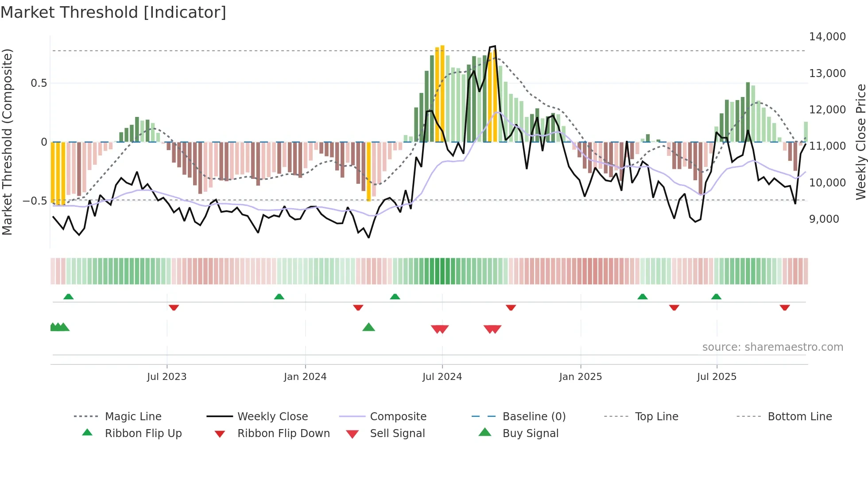Click red flip down marker near Jul 2023
This screenshot has width=868, height=488.
pos(174,307)
